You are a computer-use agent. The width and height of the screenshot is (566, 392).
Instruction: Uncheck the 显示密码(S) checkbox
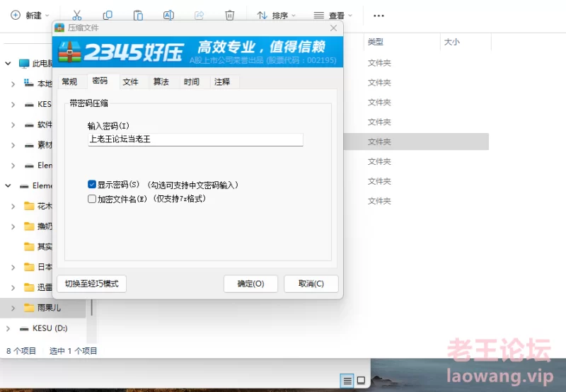[92, 185]
